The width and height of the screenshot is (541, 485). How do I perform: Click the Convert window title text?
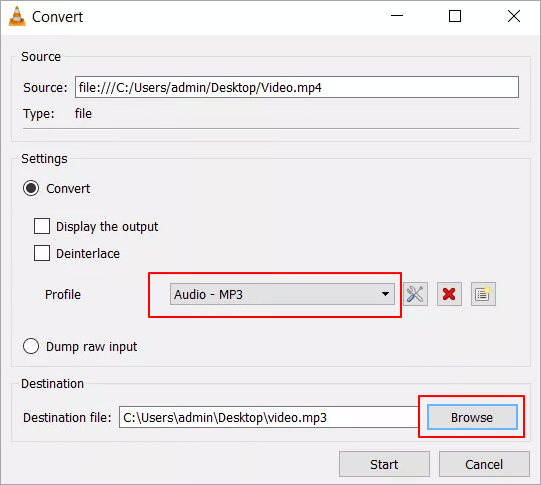coord(58,17)
